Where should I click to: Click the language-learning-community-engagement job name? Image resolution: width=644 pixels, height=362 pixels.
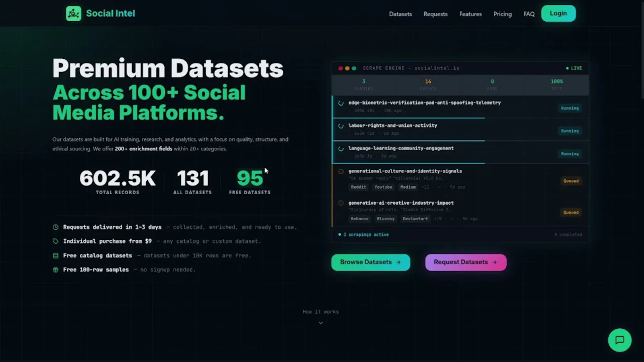tap(401, 148)
